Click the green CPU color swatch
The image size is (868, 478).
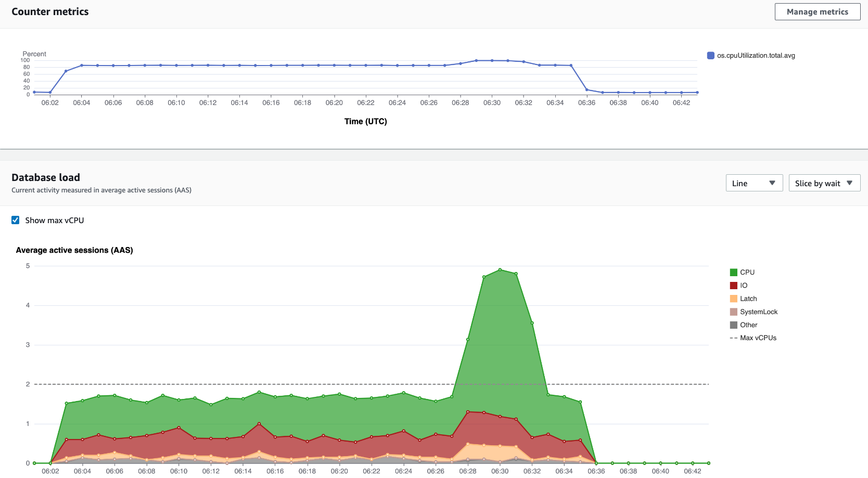tap(733, 272)
